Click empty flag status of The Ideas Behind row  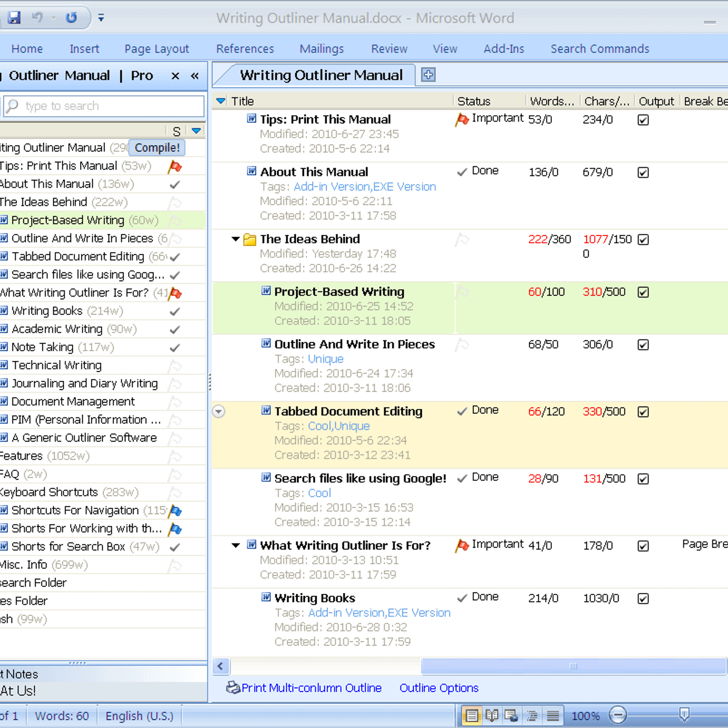(x=462, y=239)
